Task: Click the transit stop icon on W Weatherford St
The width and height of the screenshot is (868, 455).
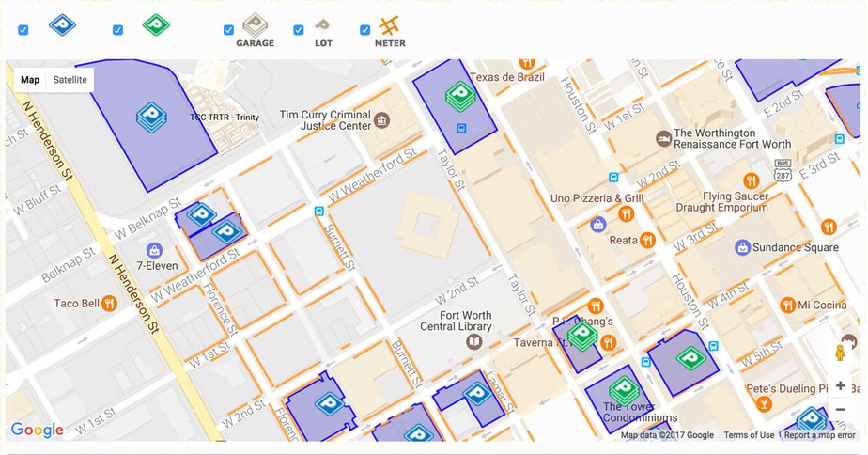Action: (x=318, y=212)
